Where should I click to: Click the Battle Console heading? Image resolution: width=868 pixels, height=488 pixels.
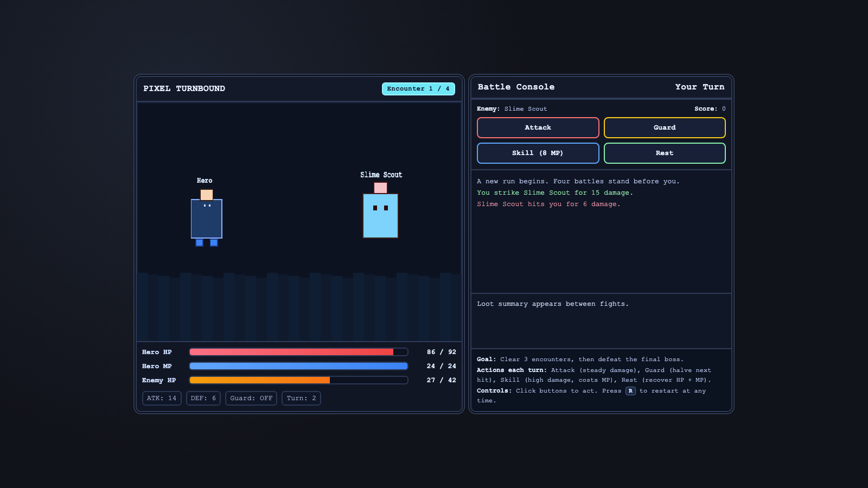coord(516,87)
